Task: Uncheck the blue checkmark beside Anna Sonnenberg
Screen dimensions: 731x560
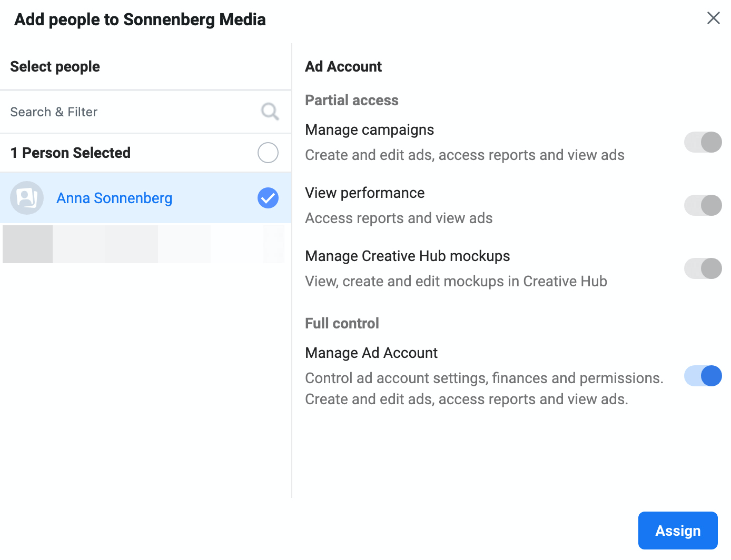Action: point(268,198)
